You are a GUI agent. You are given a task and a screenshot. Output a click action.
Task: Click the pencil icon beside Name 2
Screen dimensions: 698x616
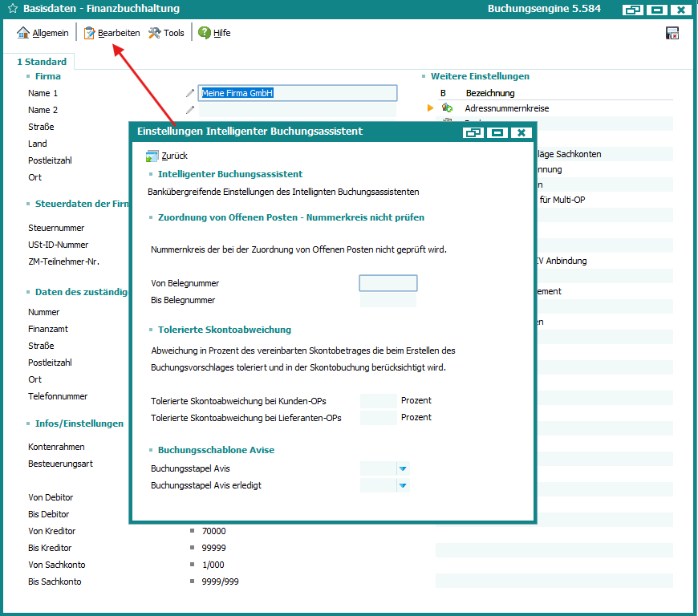[190, 110]
